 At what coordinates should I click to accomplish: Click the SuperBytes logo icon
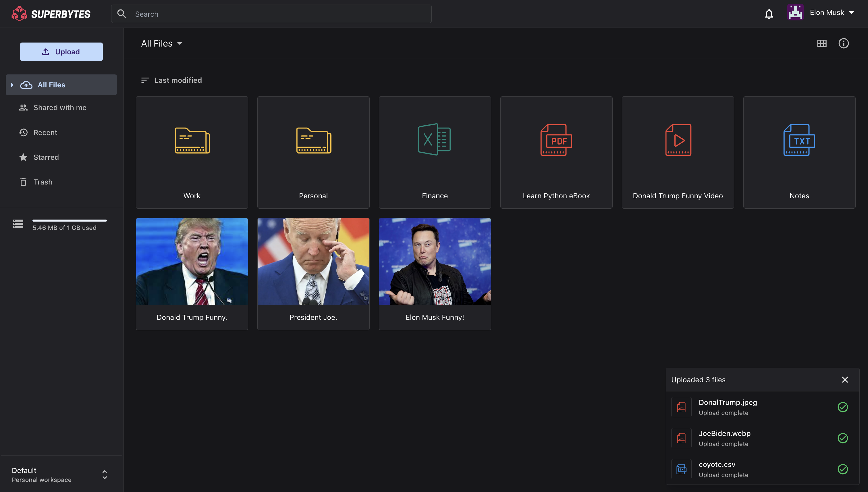(19, 14)
